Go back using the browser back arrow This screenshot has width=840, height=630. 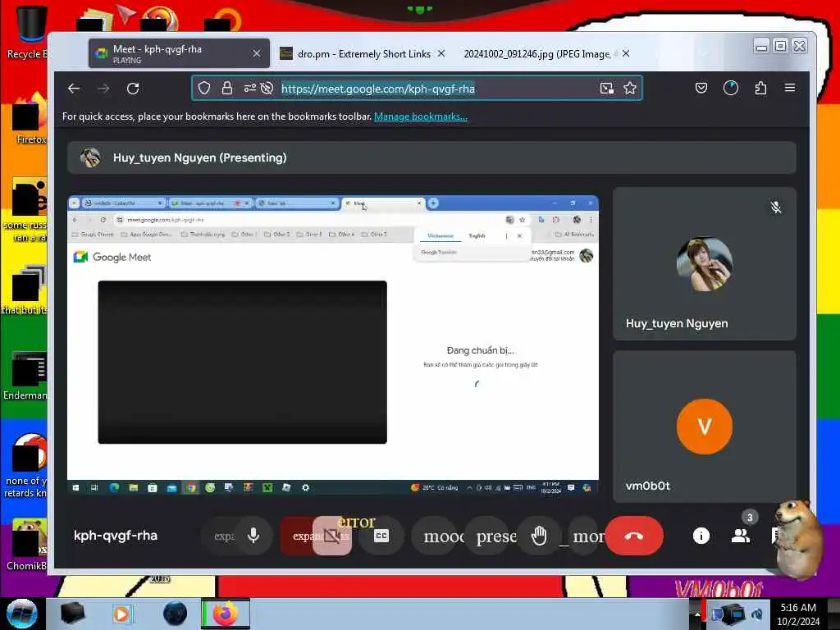pyautogui.click(x=74, y=89)
